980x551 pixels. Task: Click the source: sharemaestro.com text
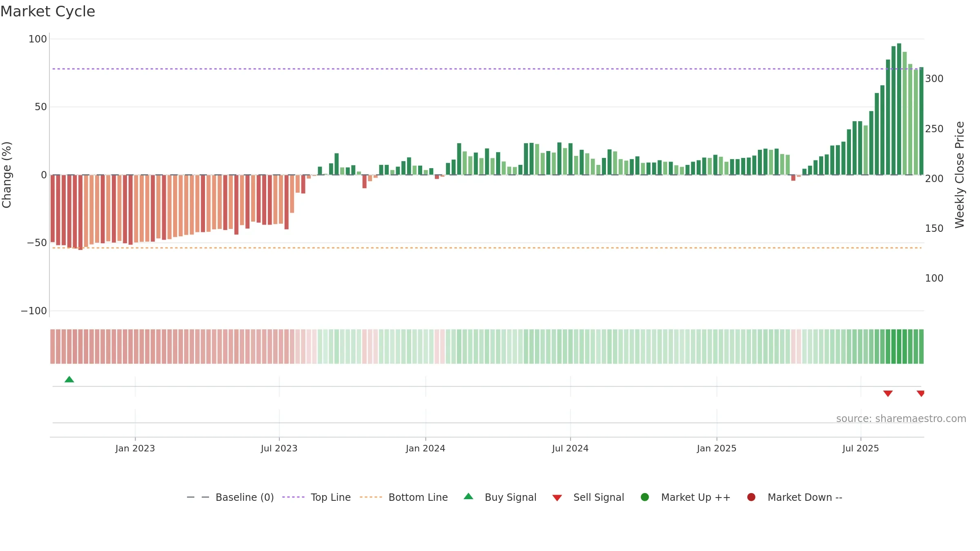[901, 419]
